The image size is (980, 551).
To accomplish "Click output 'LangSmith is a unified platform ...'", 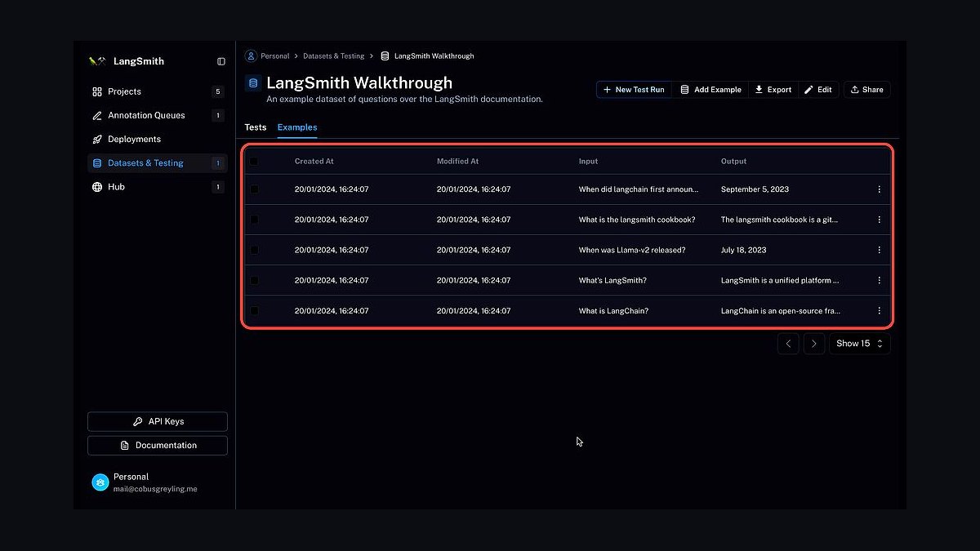I will click(781, 280).
